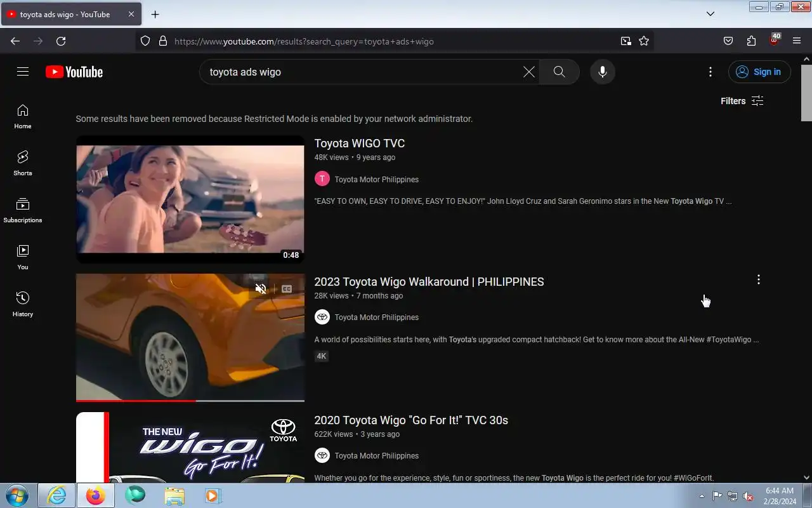
Task: Open the Windows Start menu
Action: pos(17,495)
